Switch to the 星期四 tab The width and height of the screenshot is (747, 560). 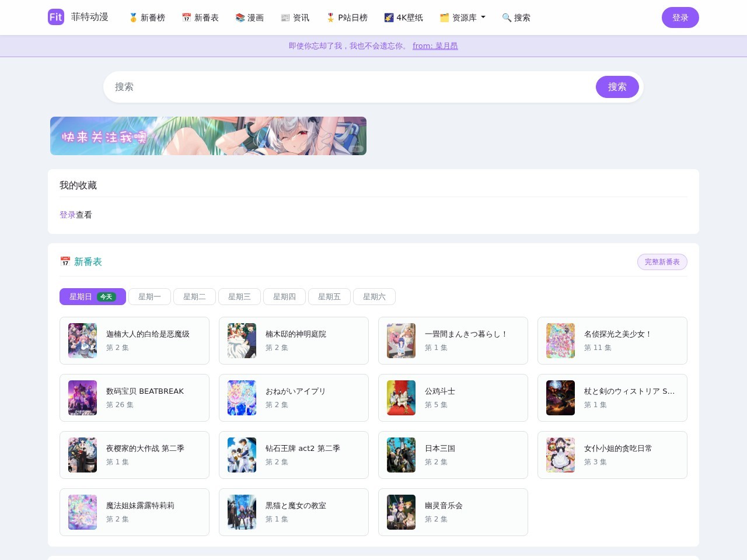pyautogui.click(x=284, y=296)
